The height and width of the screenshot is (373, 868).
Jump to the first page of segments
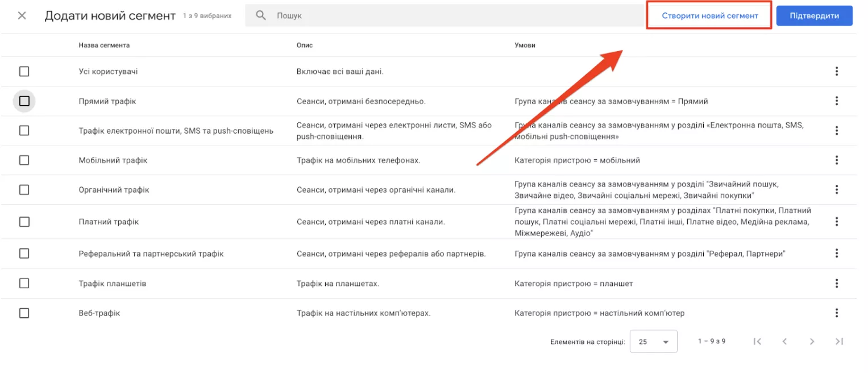pyautogui.click(x=757, y=341)
